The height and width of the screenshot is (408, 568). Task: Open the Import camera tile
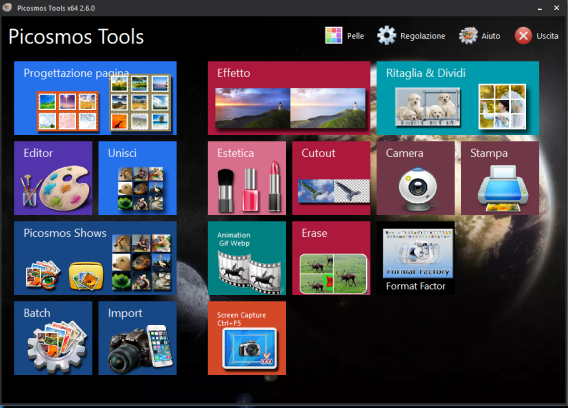tap(138, 338)
